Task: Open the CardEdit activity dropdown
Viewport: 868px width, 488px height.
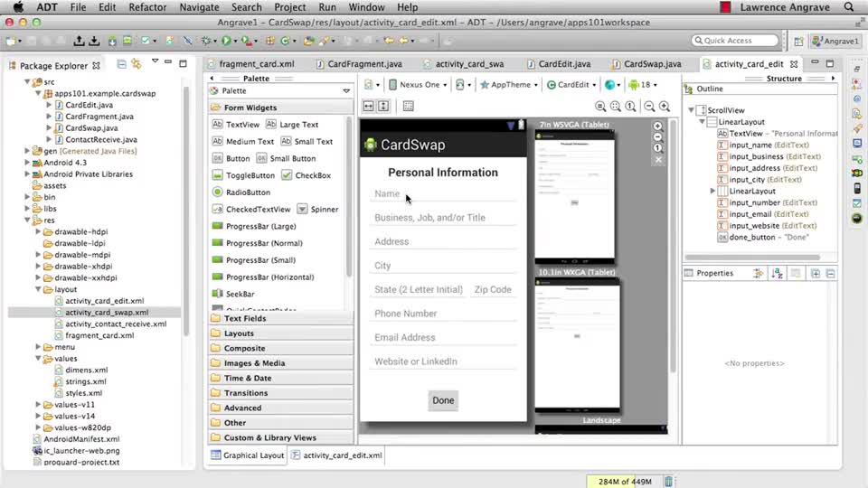Action: tap(571, 85)
